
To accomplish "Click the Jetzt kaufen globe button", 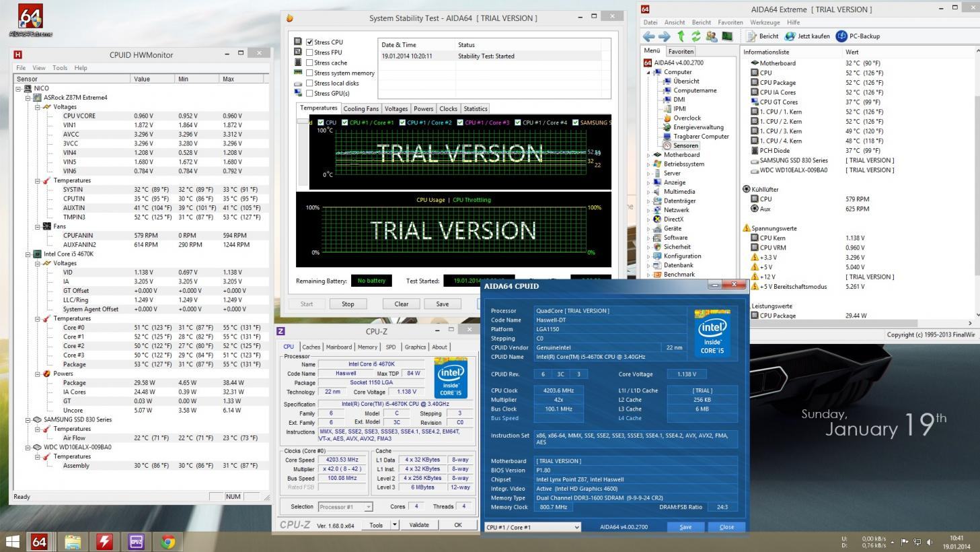I will [x=807, y=36].
